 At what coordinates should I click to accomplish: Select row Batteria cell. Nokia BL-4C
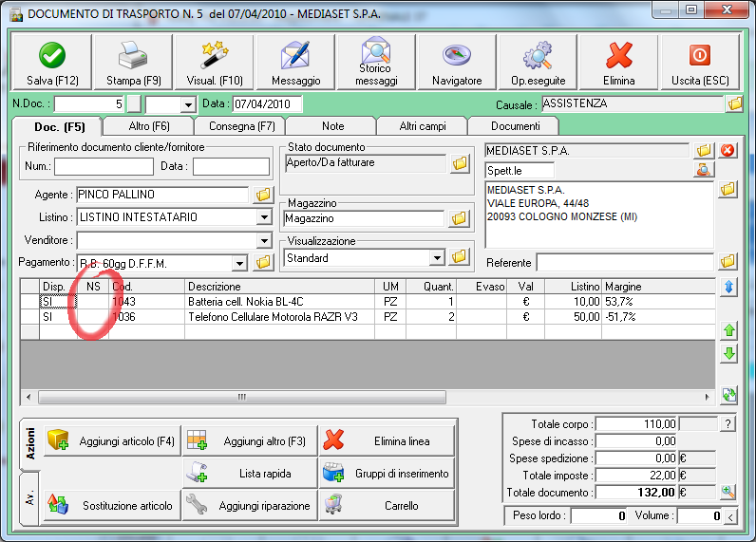368,302
